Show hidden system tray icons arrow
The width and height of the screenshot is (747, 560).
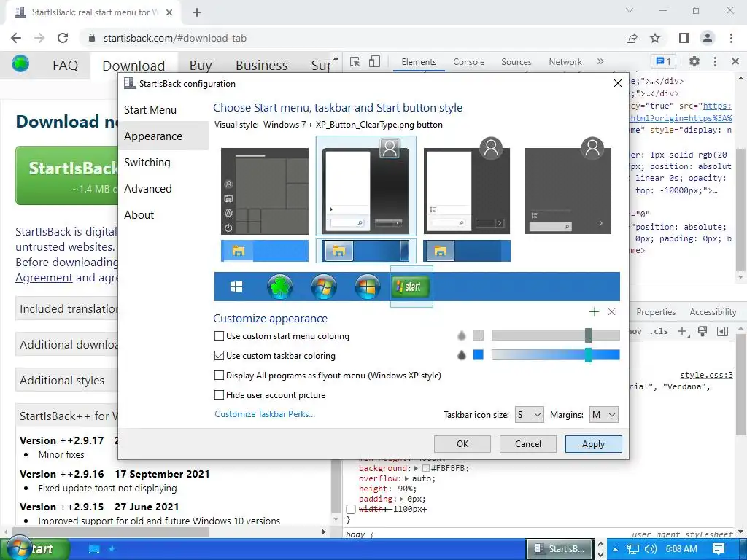pyautogui.click(x=615, y=549)
